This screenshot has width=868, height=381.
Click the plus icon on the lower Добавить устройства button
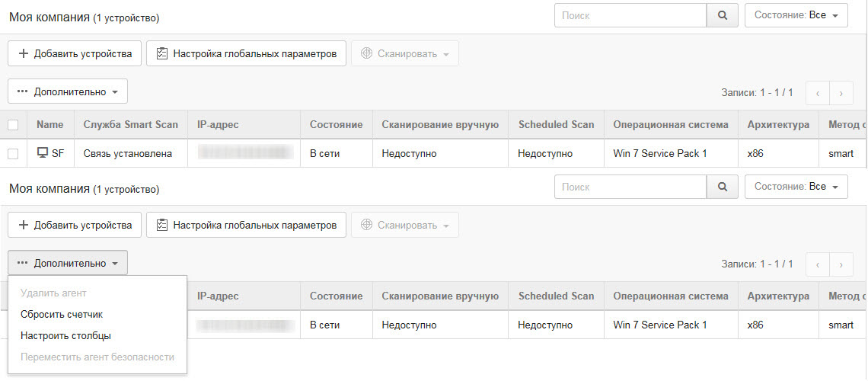pyautogui.click(x=23, y=225)
